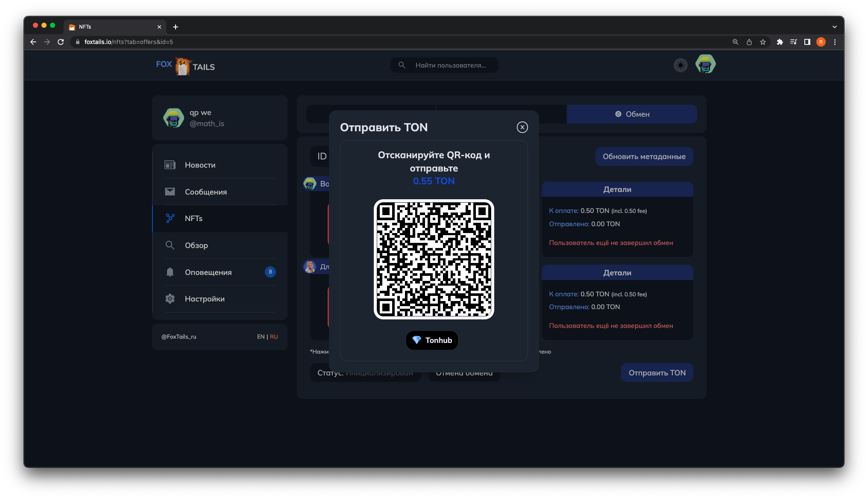Select NFTs sidebar item
This screenshot has height=499, width=868.
pyautogui.click(x=194, y=218)
